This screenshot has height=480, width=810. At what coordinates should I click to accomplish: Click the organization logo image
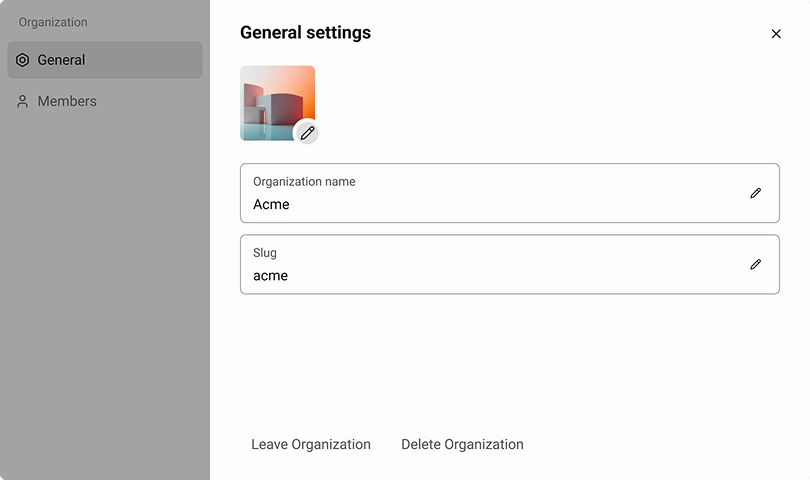coord(271,98)
